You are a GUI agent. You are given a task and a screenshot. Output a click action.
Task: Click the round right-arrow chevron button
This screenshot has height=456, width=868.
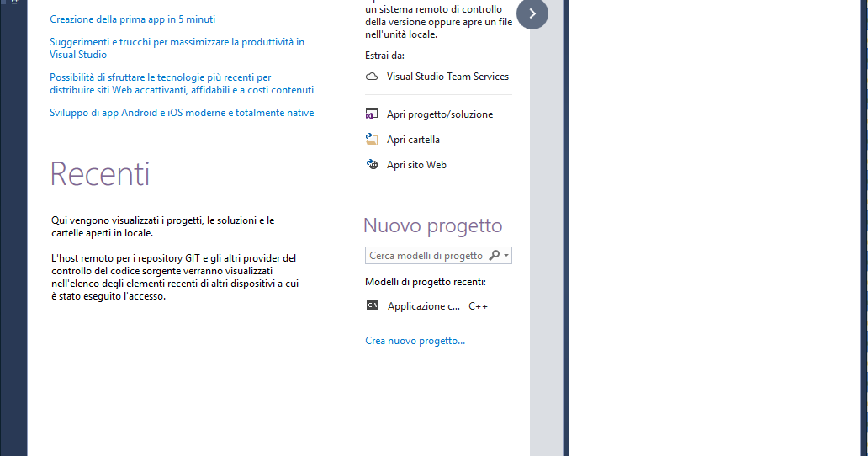pyautogui.click(x=532, y=13)
